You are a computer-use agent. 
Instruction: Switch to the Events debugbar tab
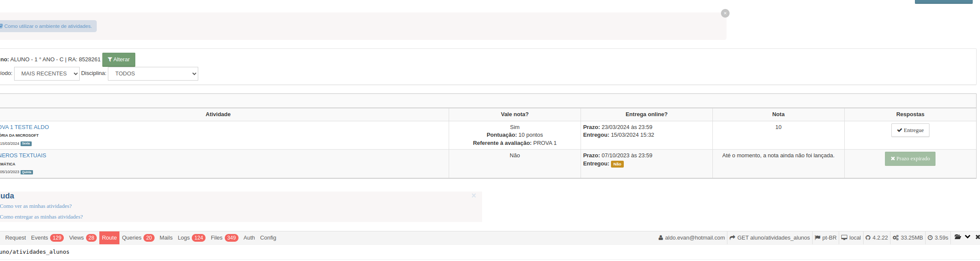point(47,238)
